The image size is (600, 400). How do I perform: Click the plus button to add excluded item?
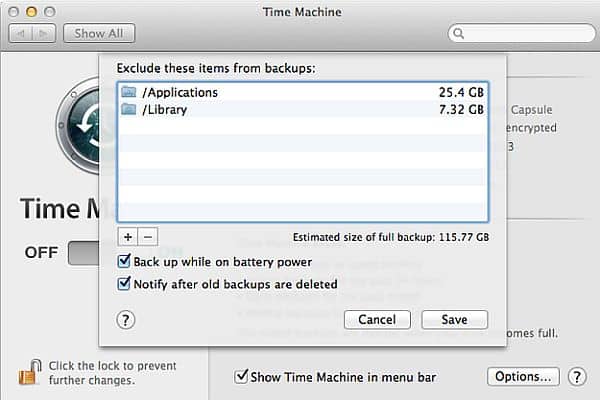(x=128, y=237)
